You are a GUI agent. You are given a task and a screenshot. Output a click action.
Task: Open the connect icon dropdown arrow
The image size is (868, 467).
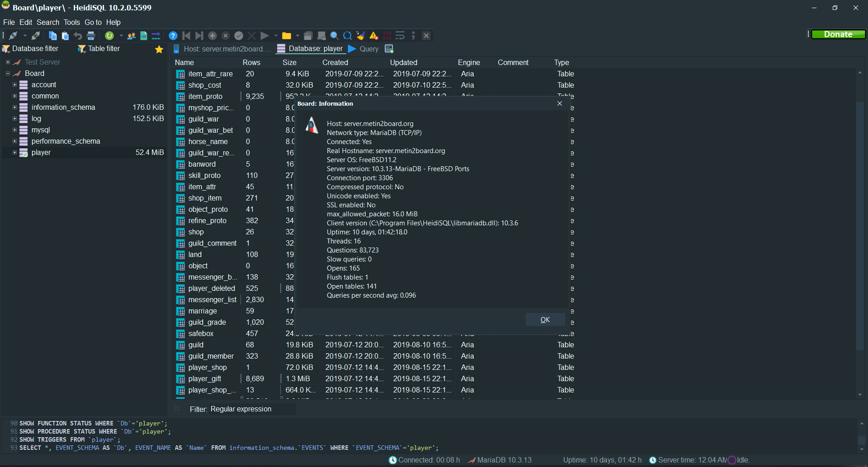(25, 36)
